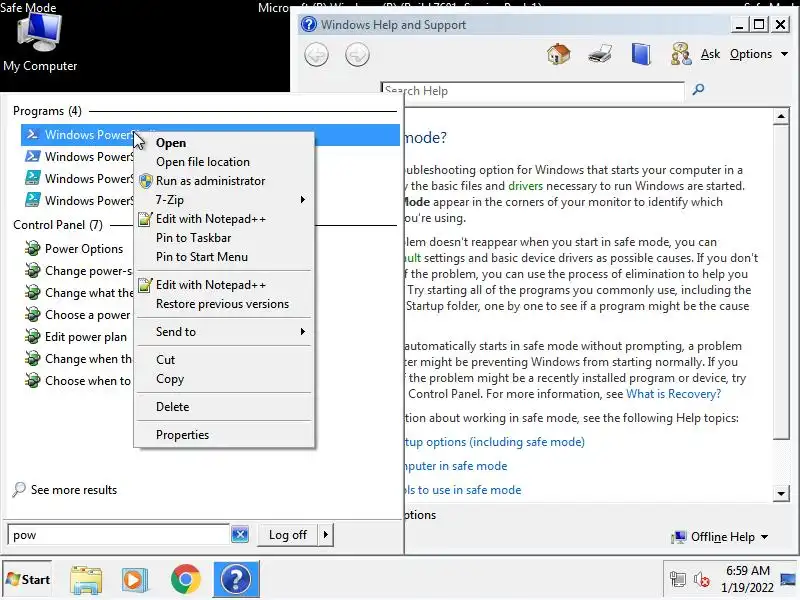This screenshot has width=800, height=600.
Task: Open 'Choose a power' plan result
Action: tap(79, 315)
